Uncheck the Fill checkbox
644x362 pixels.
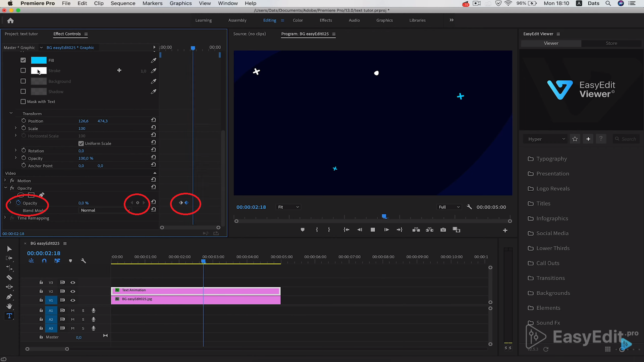click(x=23, y=60)
